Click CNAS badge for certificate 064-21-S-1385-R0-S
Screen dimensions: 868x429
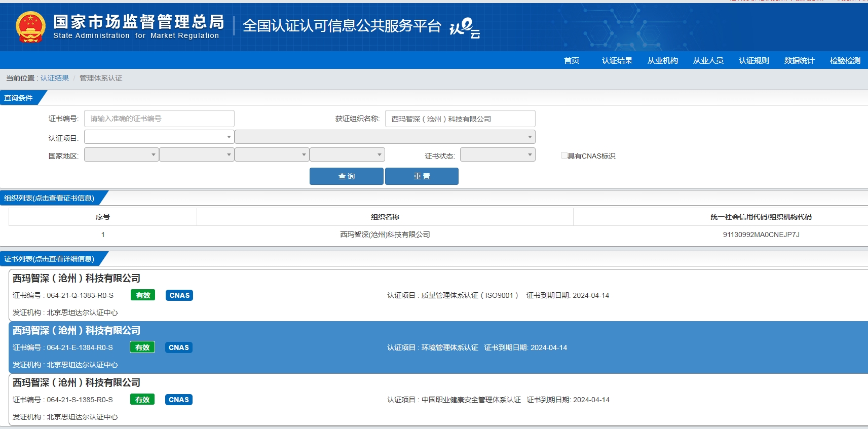coord(179,400)
